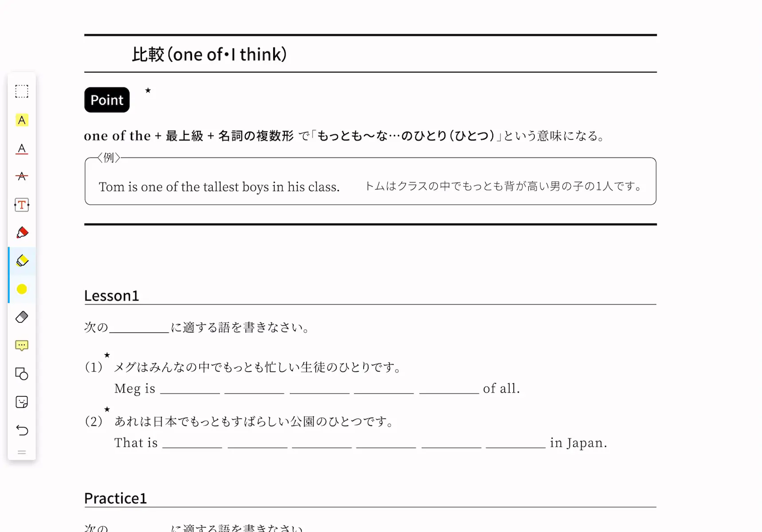762x532 pixels.
Task: Insert a sticker from toolbar
Action: [22, 402]
